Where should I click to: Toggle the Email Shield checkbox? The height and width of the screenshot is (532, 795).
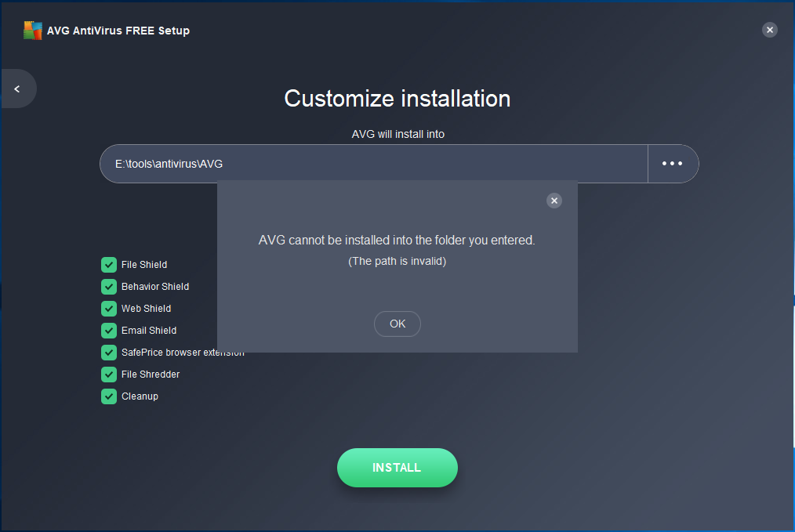tap(109, 331)
